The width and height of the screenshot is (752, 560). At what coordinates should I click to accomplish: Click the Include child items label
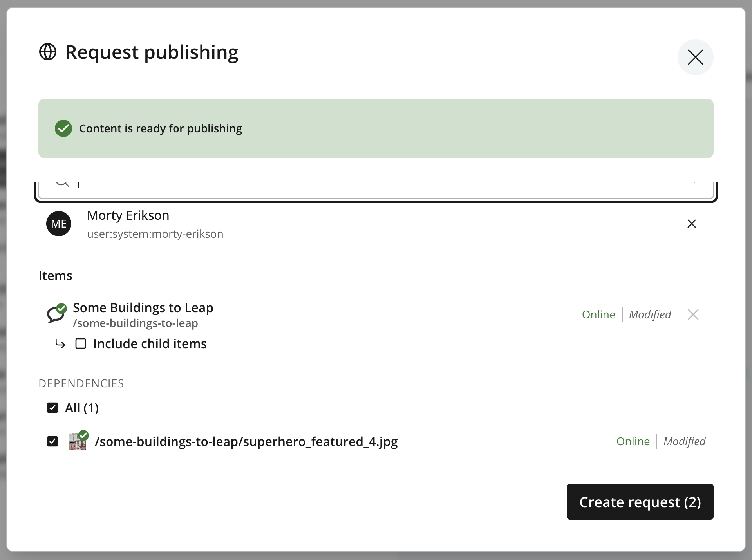click(x=150, y=344)
